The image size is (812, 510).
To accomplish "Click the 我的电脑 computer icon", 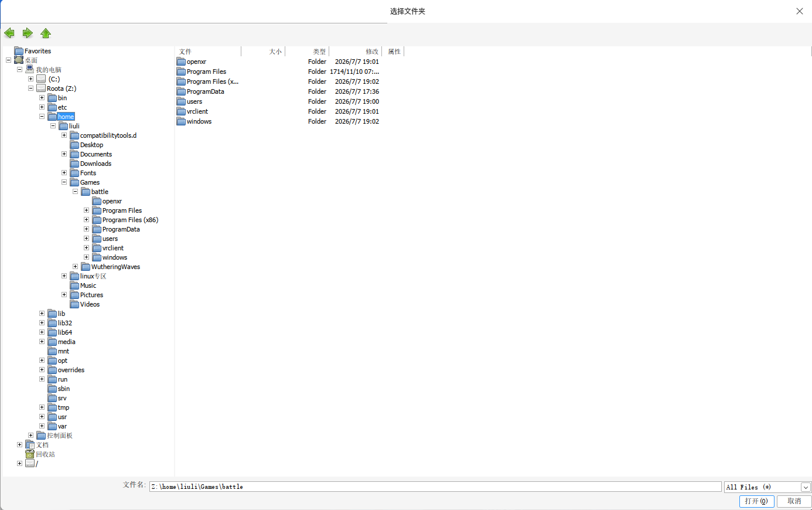I will tap(30, 70).
